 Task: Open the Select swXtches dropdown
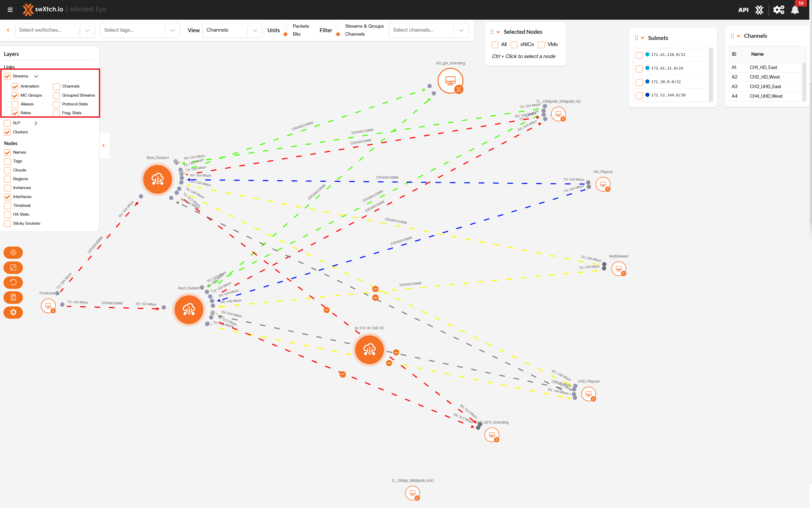(54, 30)
